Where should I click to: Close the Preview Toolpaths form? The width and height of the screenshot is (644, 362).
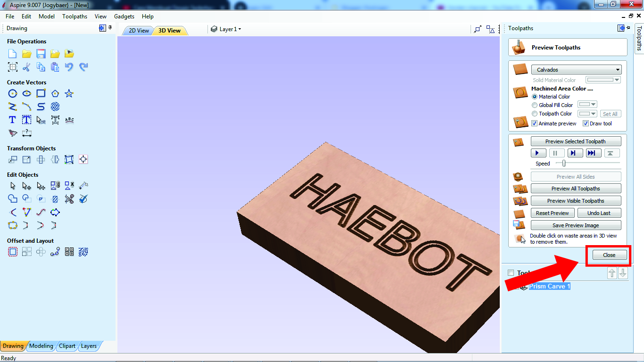click(609, 255)
